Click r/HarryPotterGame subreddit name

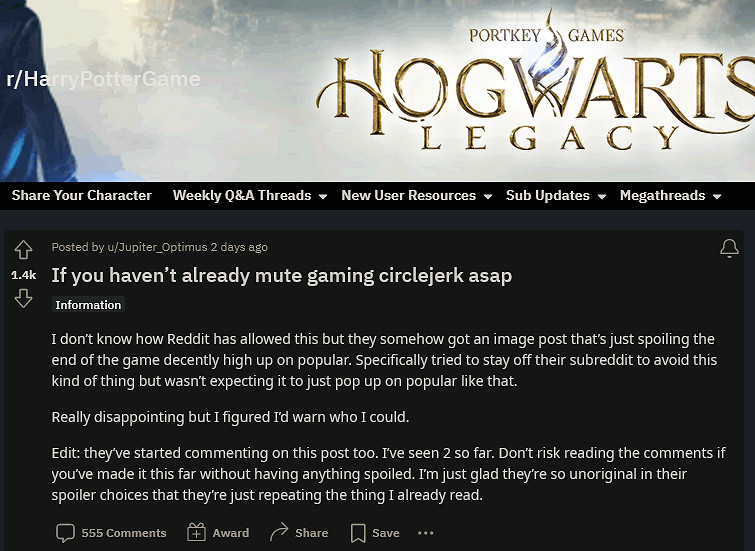103,79
